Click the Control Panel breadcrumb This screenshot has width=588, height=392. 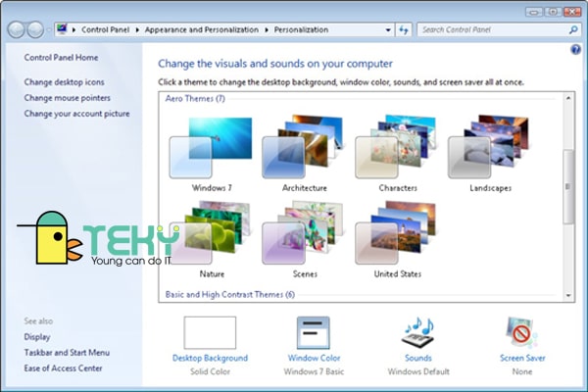pos(106,29)
